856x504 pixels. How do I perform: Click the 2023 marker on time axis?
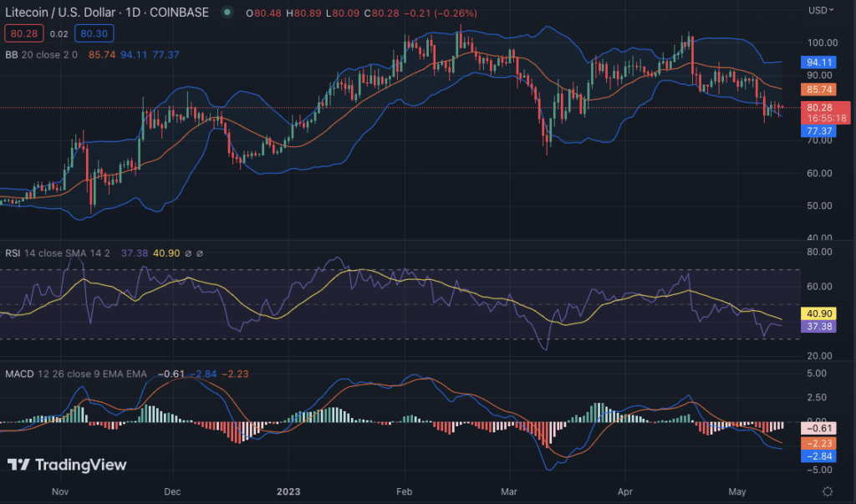pos(288,491)
